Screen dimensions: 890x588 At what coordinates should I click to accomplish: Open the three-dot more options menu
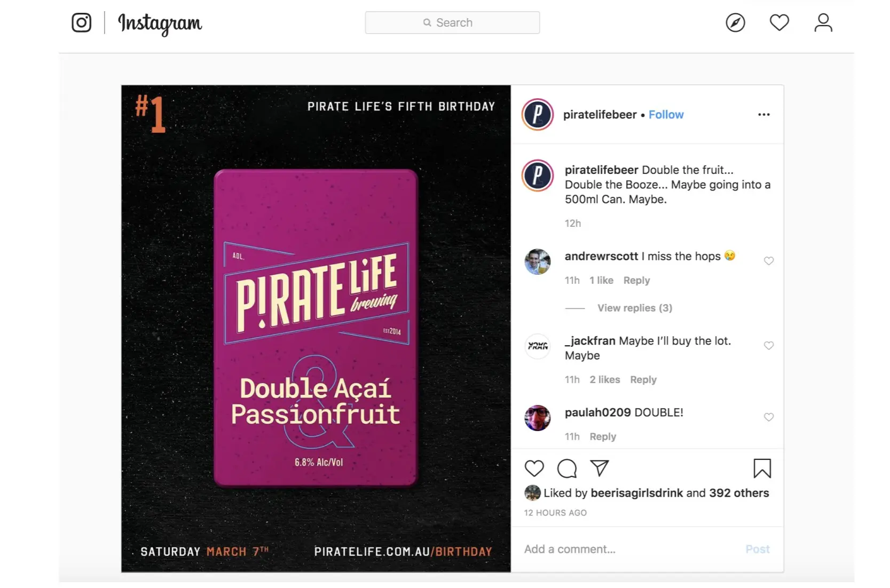click(763, 115)
